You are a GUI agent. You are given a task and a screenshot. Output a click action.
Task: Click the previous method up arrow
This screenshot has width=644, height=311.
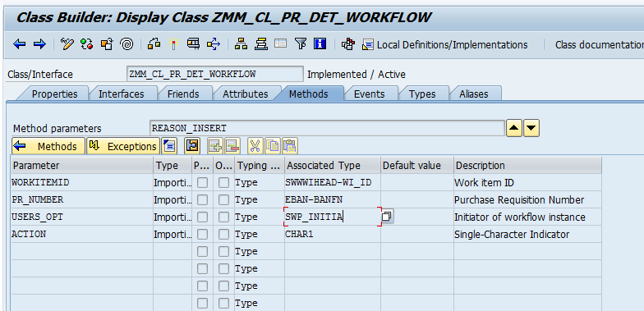point(514,128)
